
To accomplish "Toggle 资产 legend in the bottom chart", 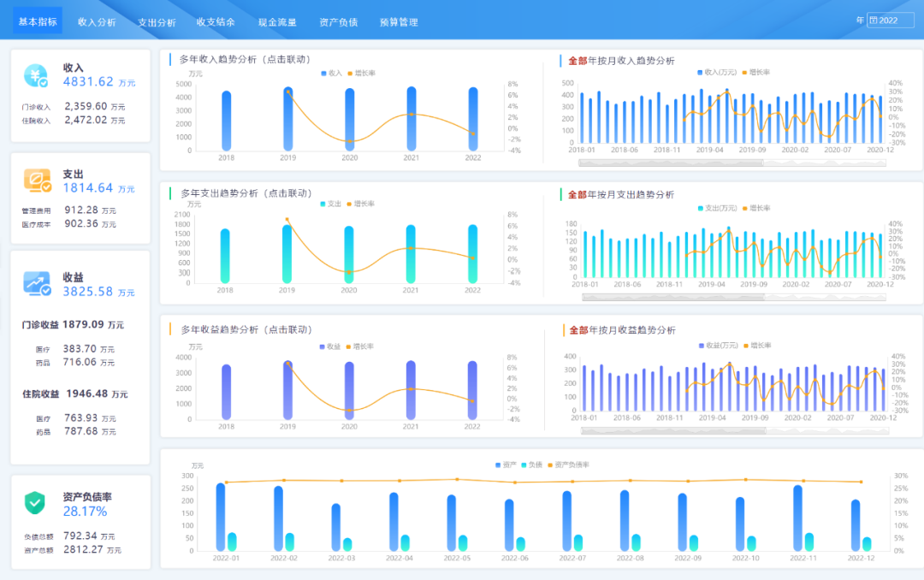I will 506,465.
